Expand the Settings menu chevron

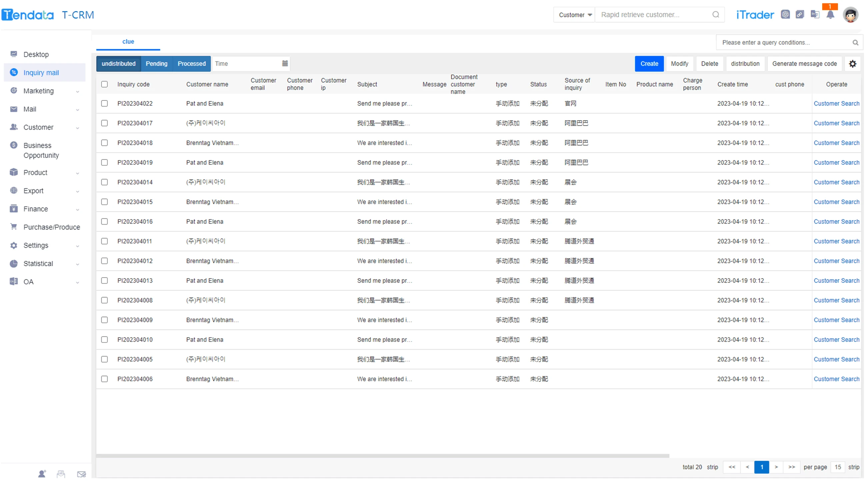tap(77, 246)
